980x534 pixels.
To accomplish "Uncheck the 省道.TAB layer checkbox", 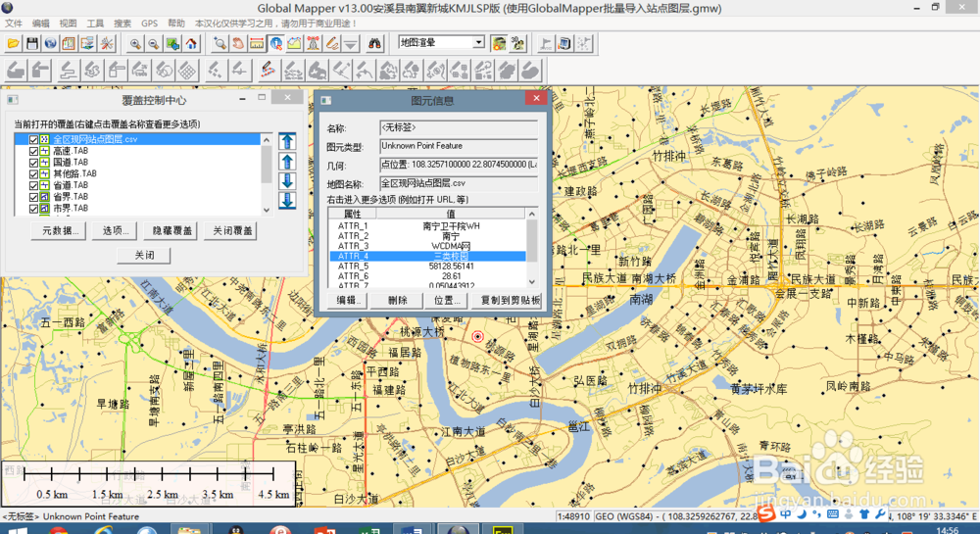I will pyautogui.click(x=33, y=185).
